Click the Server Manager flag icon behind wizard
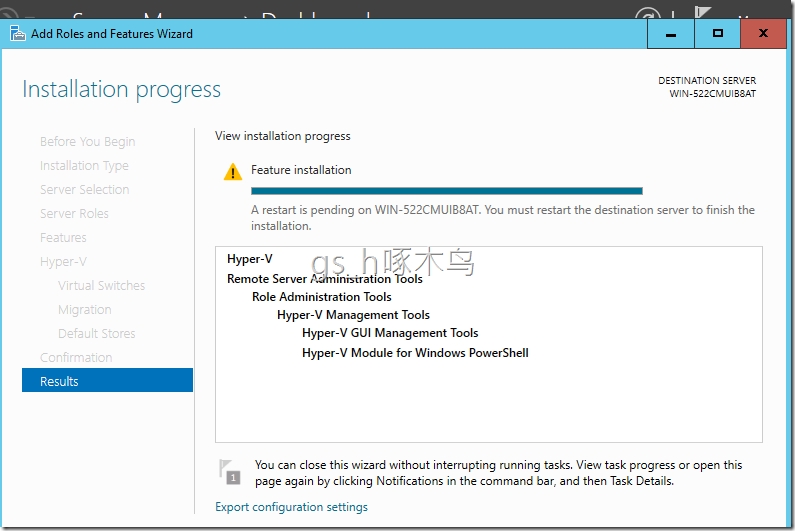Viewport: 795px width, 531px height. pyautogui.click(x=703, y=12)
